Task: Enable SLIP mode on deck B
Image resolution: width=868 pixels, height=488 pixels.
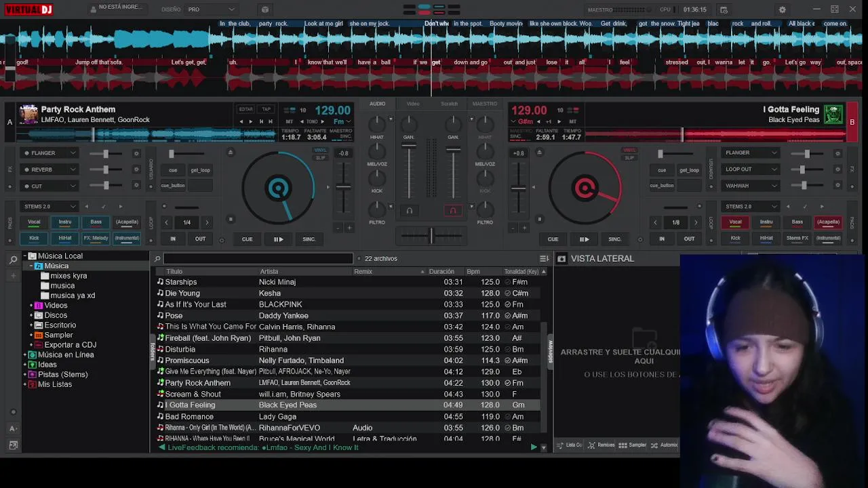Action: (x=629, y=158)
